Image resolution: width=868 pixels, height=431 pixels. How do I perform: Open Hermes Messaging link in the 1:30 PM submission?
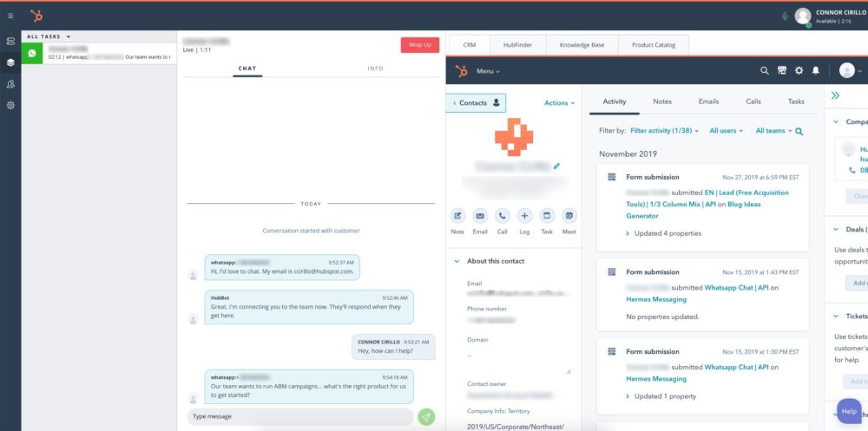(x=656, y=379)
